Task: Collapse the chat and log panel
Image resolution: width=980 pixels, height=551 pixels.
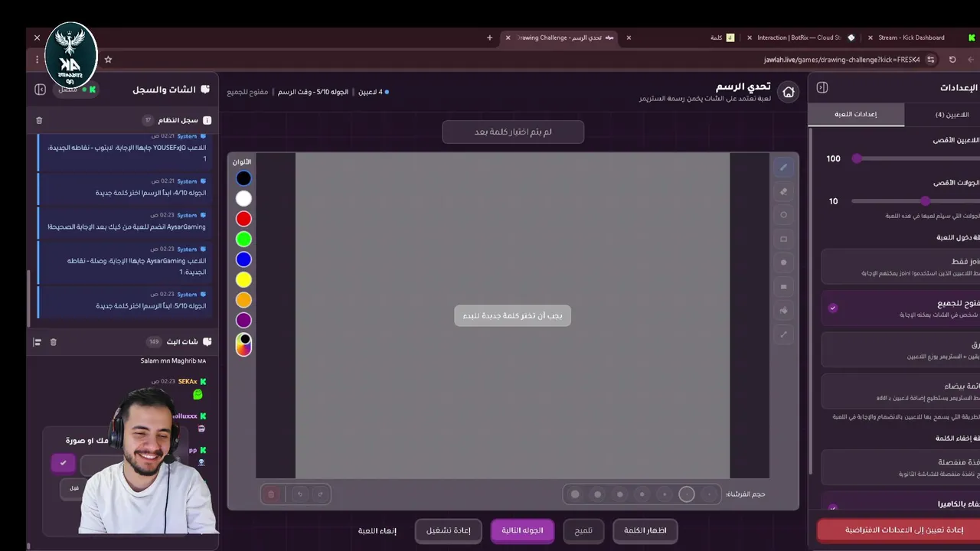Action: click(x=40, y=90)
